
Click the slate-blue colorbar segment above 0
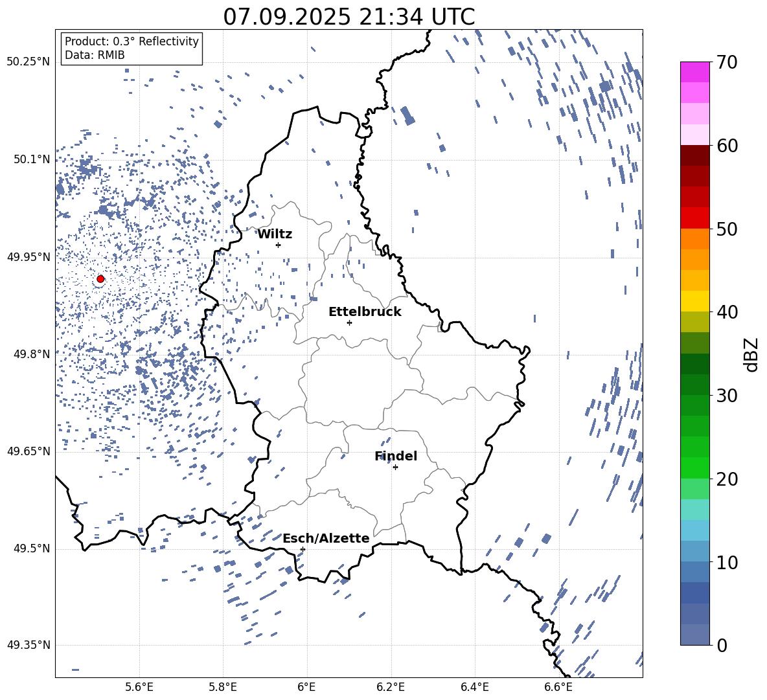click(695, 635)
